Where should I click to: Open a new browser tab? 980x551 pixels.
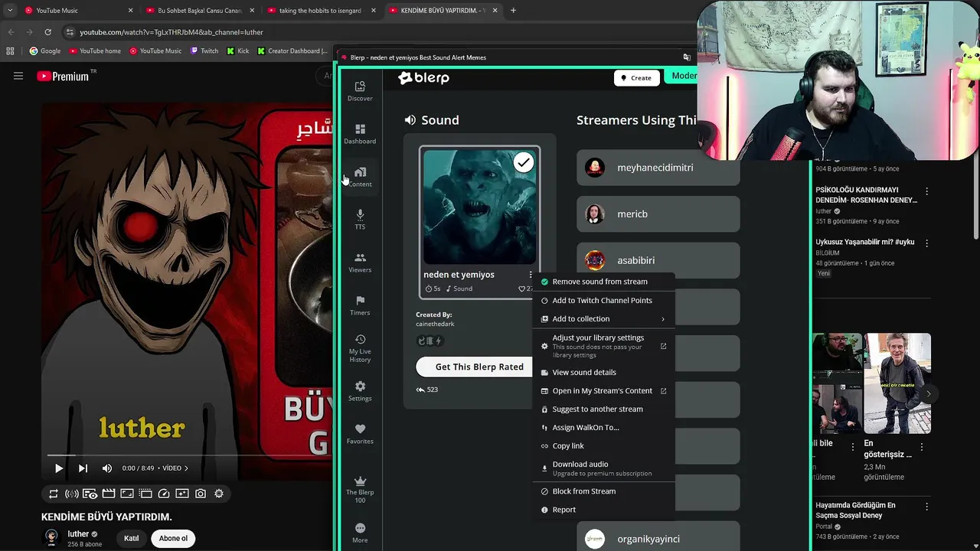pyautogui.click(x=513, y=11)
